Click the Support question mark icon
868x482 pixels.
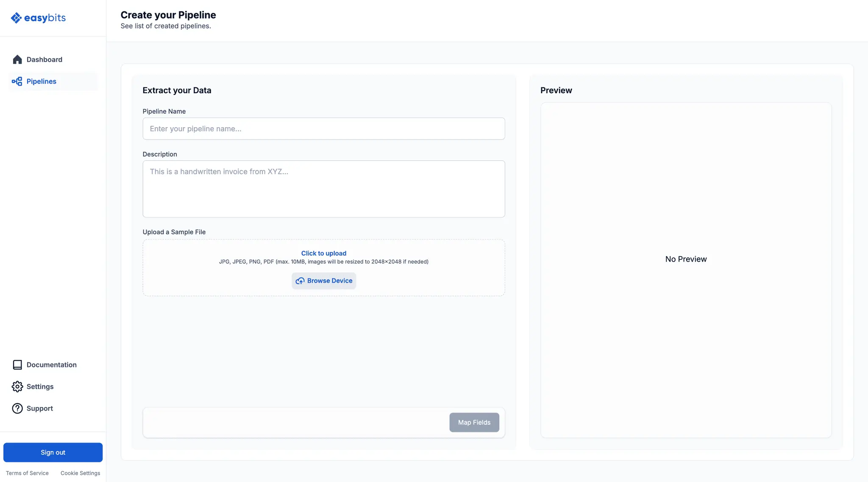coord(17,408)
